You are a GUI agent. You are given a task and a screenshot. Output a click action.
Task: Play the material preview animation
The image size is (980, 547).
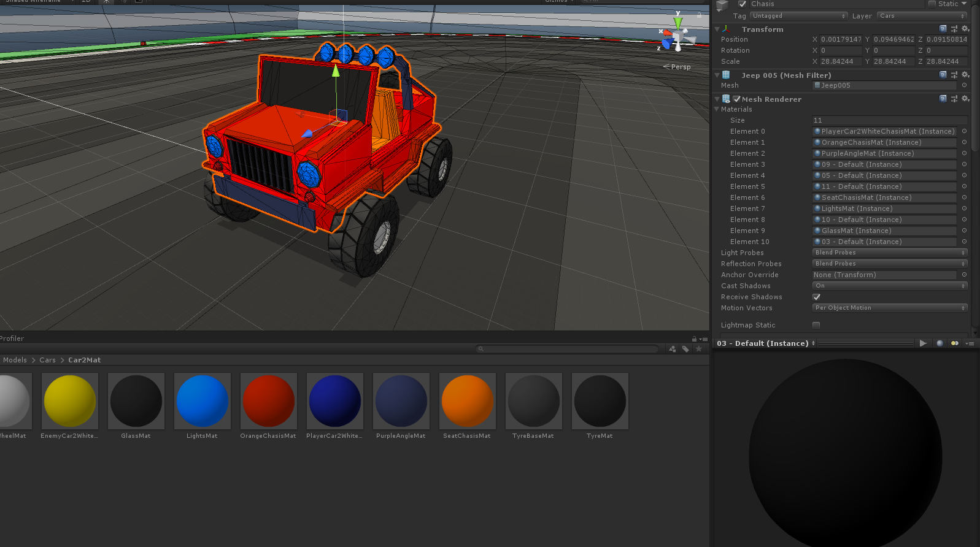click(923, 343)
